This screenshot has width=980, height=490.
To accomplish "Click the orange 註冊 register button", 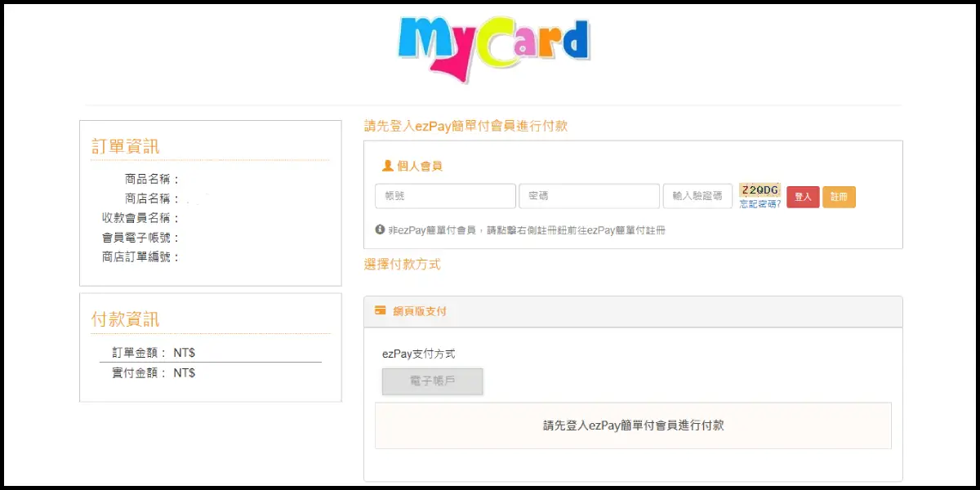I will pyautogui.click(x=839, y=197).
